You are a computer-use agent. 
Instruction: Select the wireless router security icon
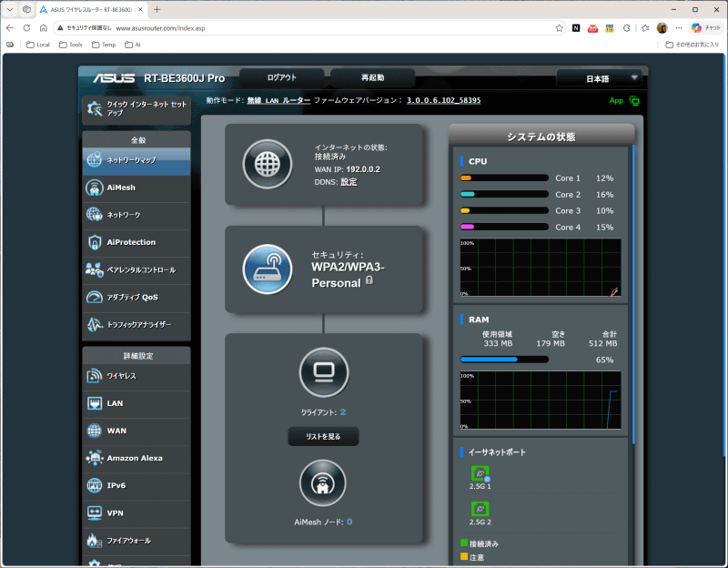(268, 269)
